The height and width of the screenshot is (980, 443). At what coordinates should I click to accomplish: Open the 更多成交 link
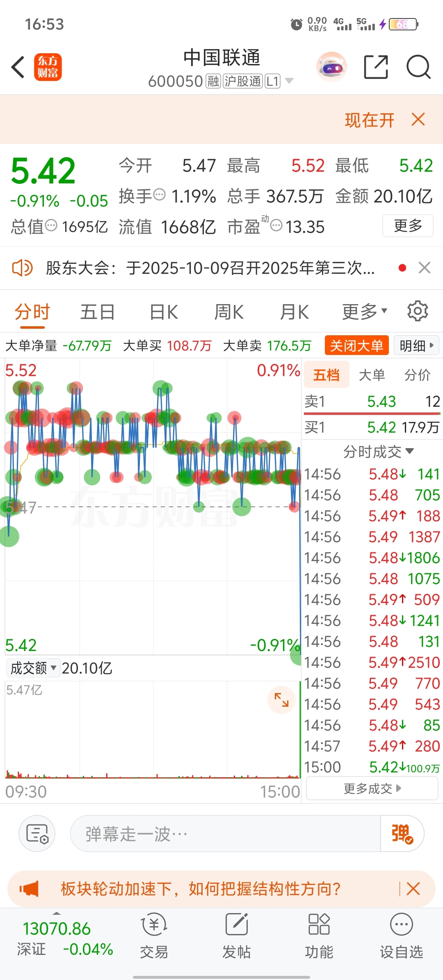coord(372,789)
